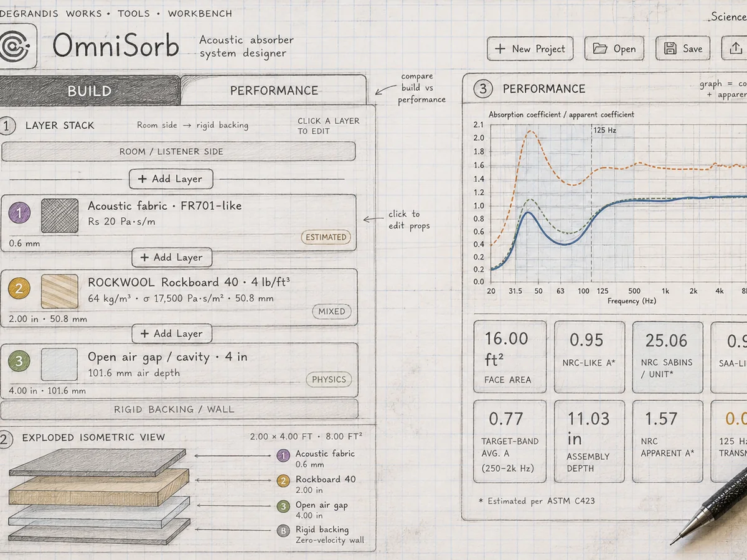Click 'Zero-velocity wall' legend text
The image size is (747, 560).
coord(330,540)
